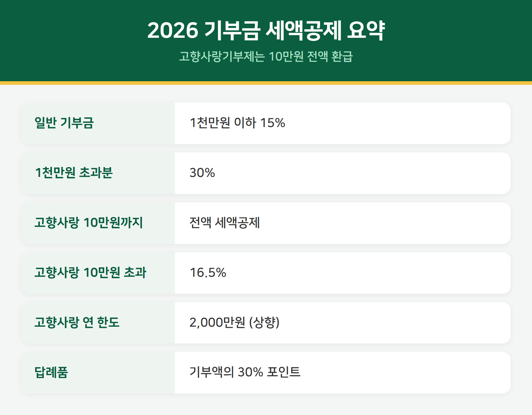This screenshot has height=415, width=532.
Task: Click the 고향사랑 10만원 초과 label
Action: [x=90, y=273]
